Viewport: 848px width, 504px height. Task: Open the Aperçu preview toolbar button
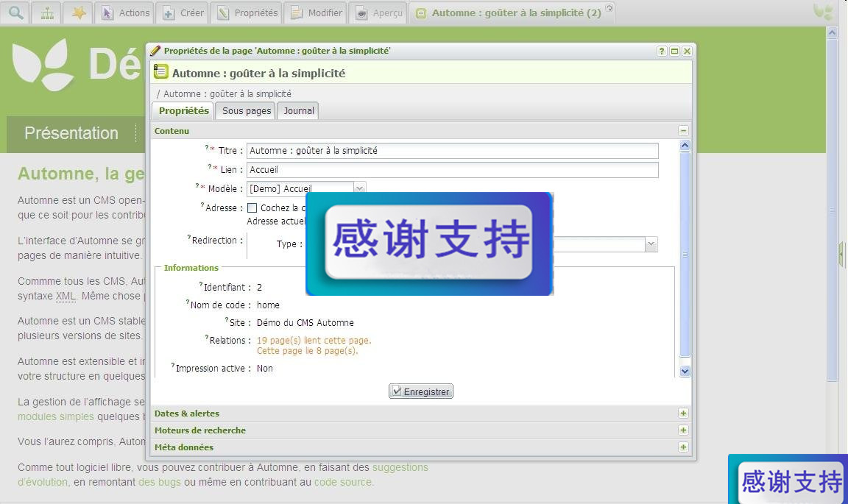(378, 13)
